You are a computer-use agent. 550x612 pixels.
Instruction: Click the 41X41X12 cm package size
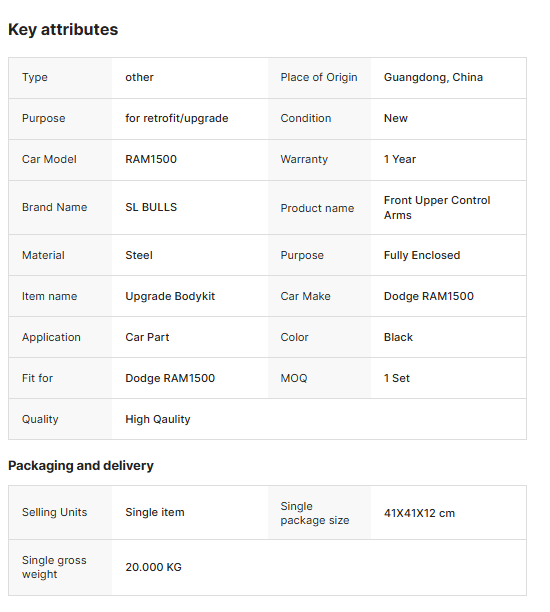[x=419, y=513]
